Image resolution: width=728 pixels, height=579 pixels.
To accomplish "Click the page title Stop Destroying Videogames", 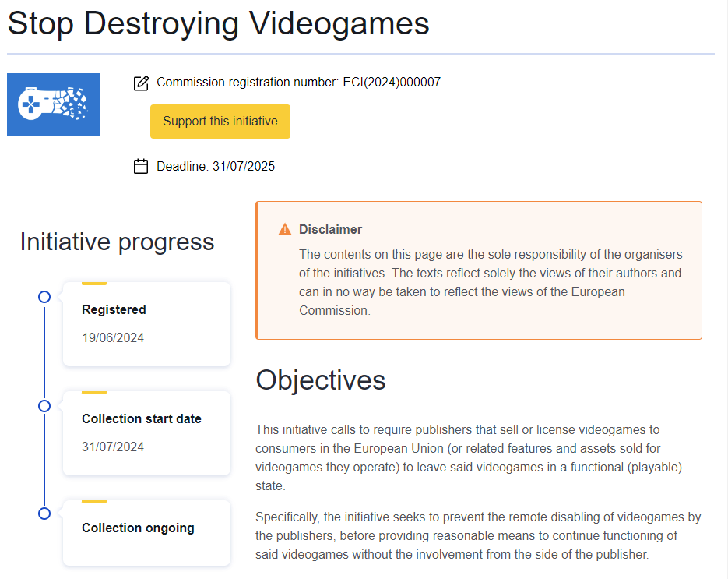I will [x=217, y=24].
